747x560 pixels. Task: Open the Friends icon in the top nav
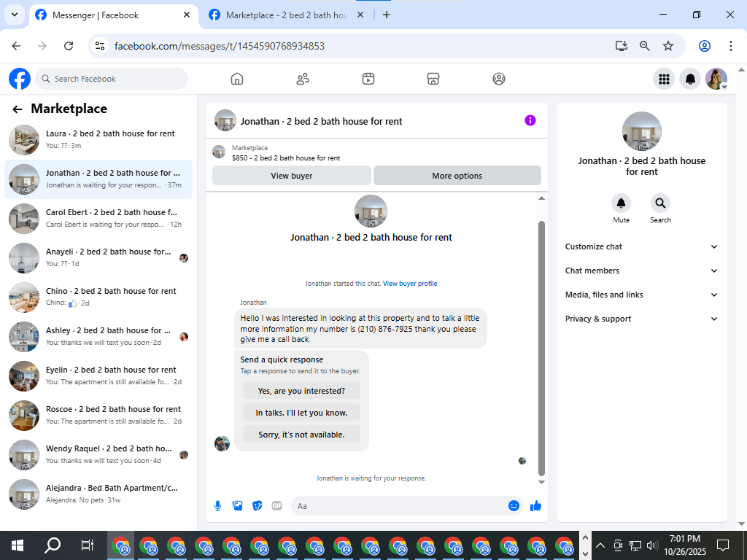click(303, 79)
